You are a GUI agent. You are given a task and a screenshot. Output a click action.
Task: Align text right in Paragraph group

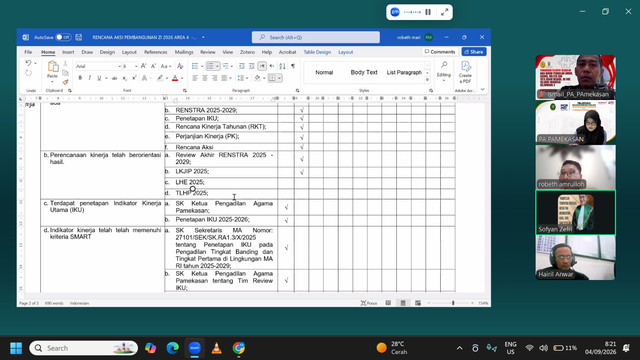pos(215,78)
